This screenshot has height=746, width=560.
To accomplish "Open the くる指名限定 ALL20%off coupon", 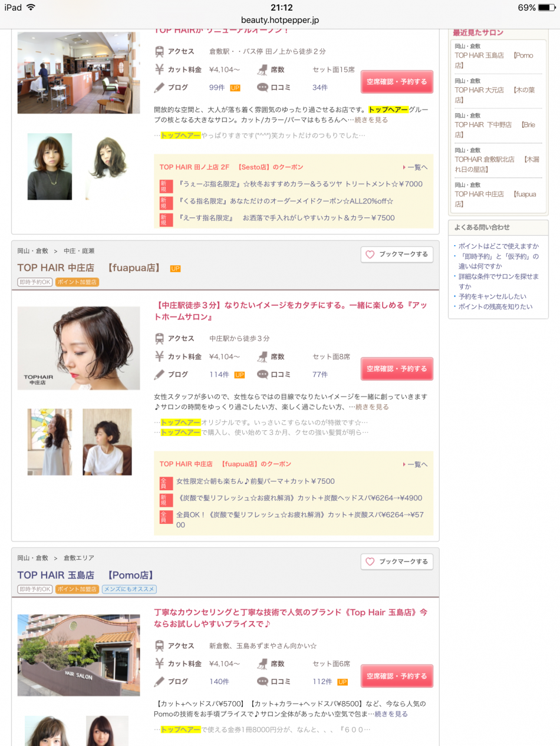I will tap(285, 202).
